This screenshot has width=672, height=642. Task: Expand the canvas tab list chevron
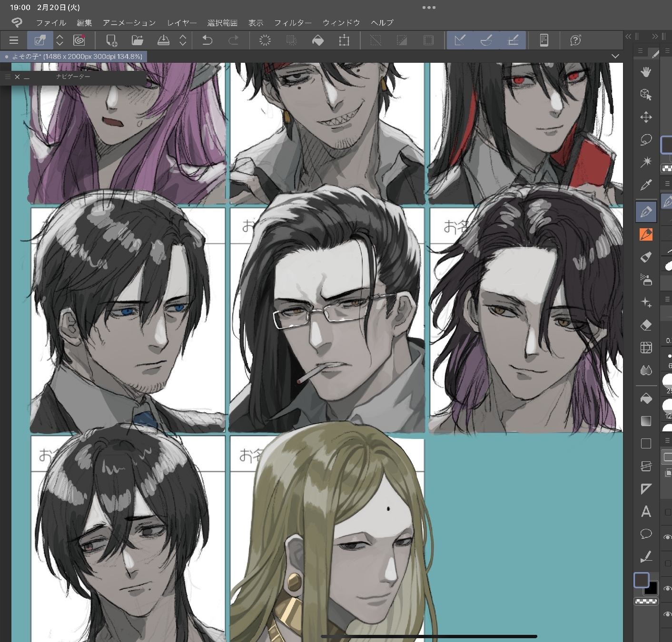pyautogui.click(x=615, y=56)
